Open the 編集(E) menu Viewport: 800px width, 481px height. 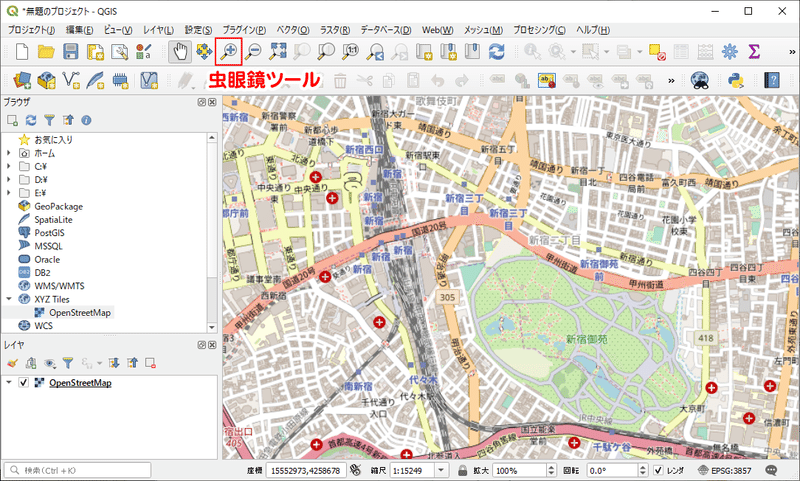coord(79,30)
